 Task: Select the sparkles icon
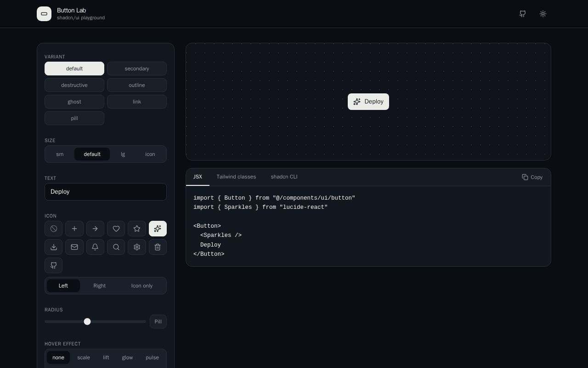pos(158,229)
